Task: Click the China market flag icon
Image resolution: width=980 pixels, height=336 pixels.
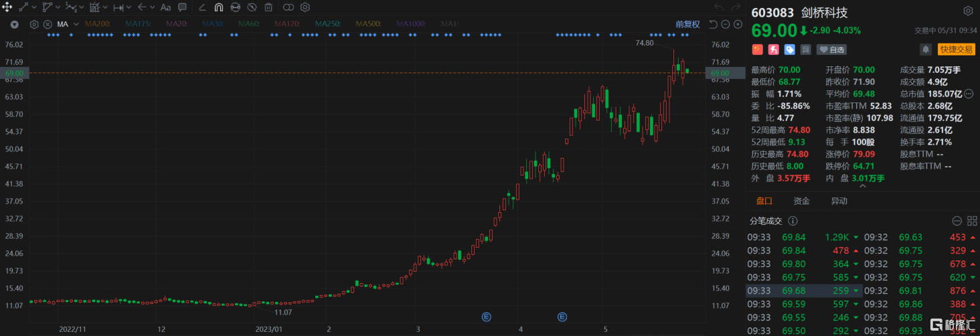Action: [x=758, y=50]
